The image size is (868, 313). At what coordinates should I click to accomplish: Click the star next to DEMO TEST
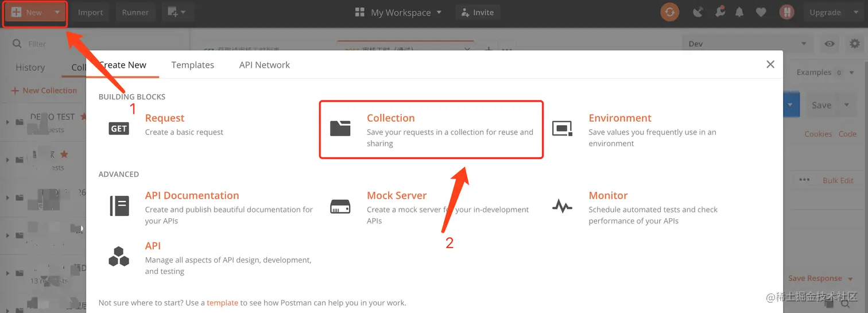[84, 117]
